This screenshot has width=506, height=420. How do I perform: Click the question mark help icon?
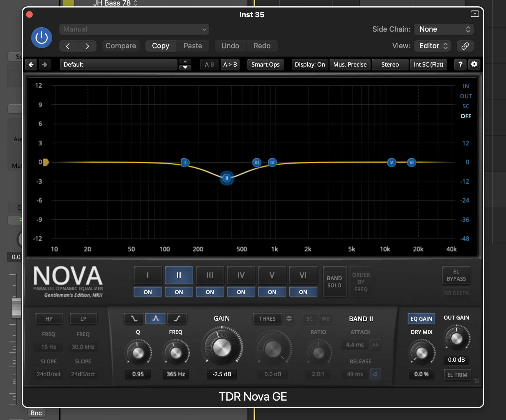[461, 64]
